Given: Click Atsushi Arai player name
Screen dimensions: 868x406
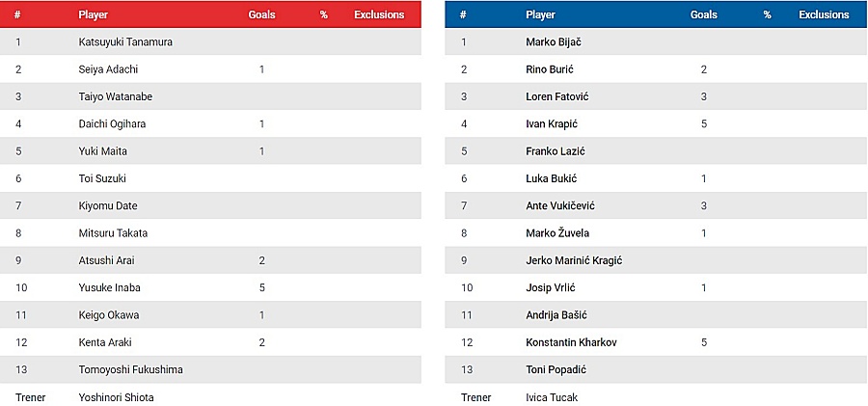Looking at the screenshot, I should coord(106,260).
